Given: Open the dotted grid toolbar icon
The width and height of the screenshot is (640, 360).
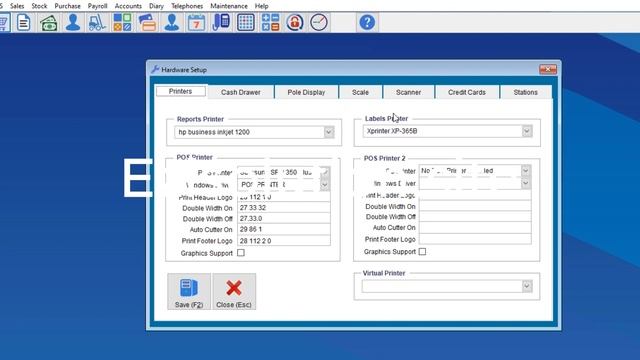Looking at the screenshot, I should pyautogui.click(x=246, y=22).
